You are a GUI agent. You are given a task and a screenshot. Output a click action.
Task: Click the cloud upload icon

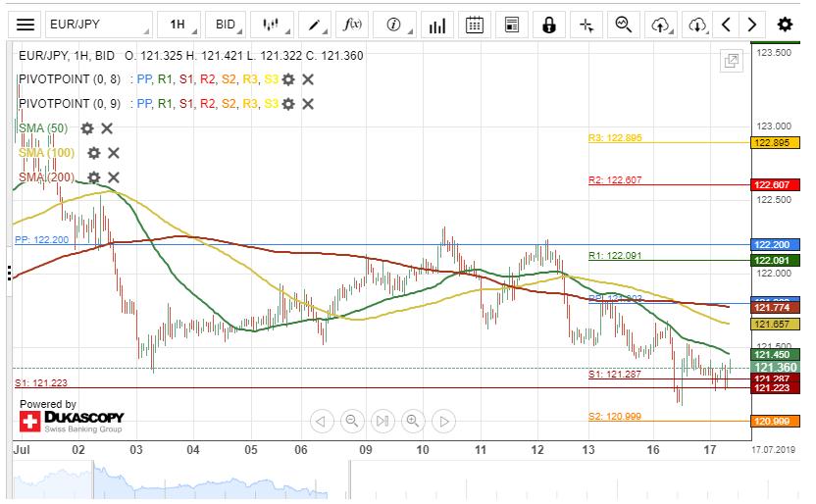(661, 25)
